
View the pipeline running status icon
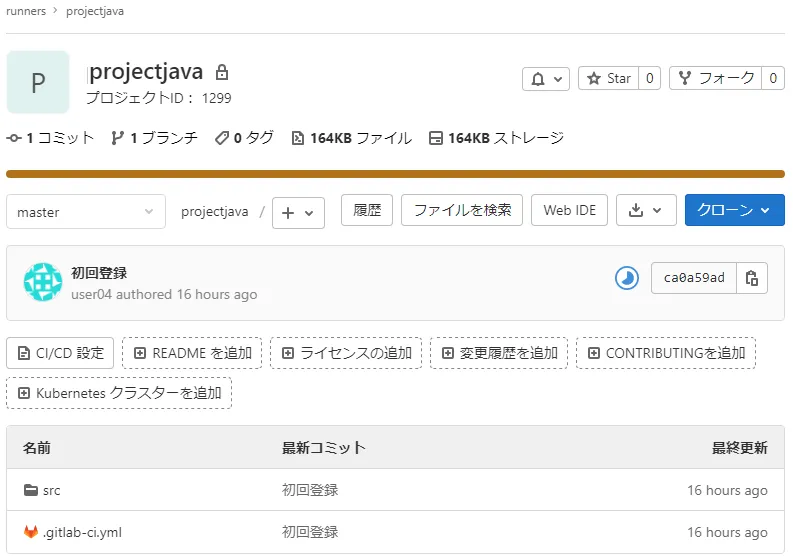[x=627, y=278]
